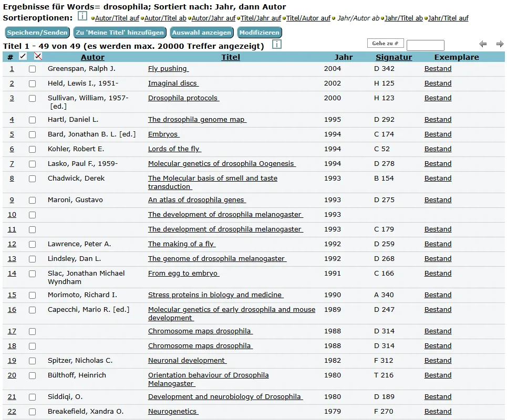Go to next results page arrow
The image size is (507, 420).
coord(500,44)
